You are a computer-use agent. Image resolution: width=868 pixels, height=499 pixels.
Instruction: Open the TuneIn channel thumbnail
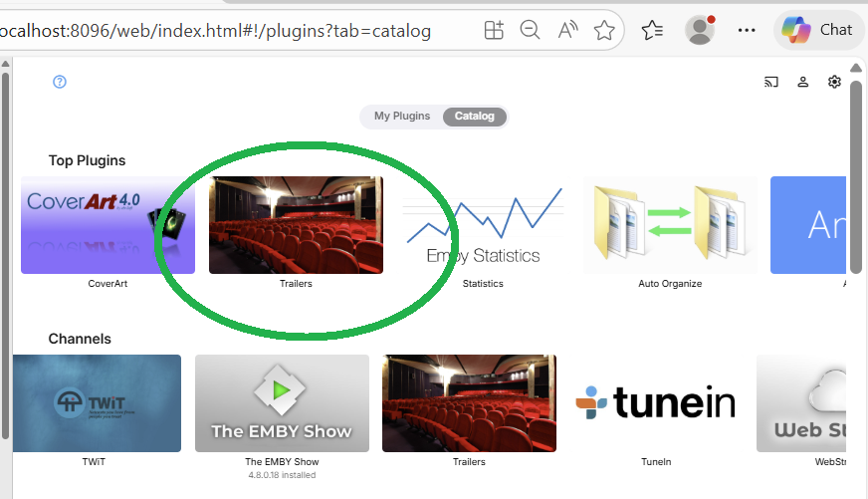pos(656,403)
